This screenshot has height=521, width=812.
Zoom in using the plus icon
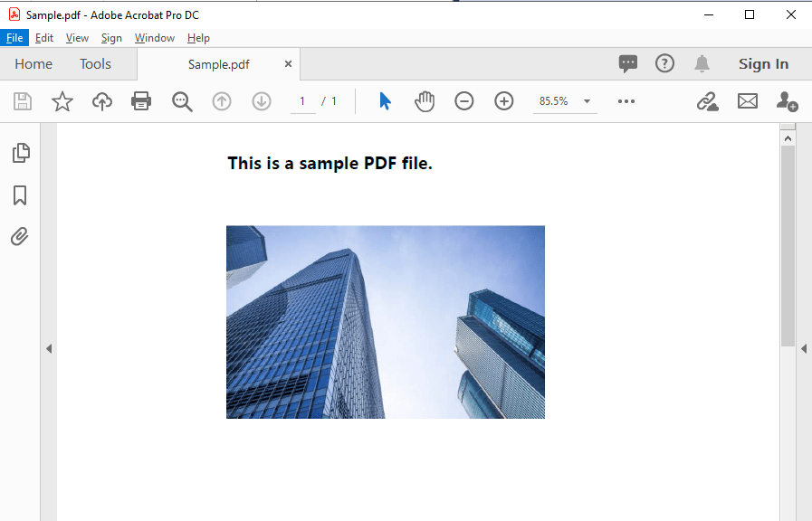pyautogui.click(x=503, y=101)
